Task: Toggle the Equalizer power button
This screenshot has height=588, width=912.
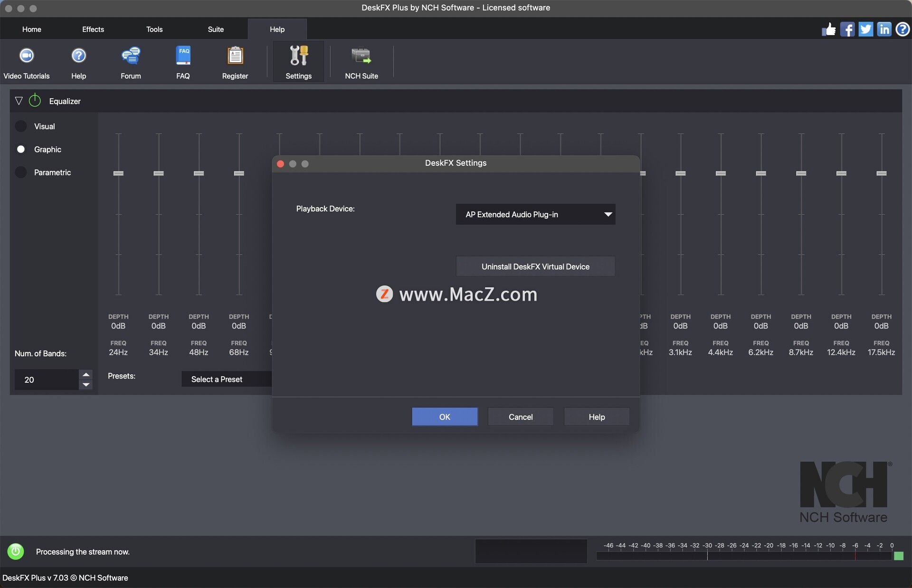Action: pyautogui.click(x=35, y=101)
